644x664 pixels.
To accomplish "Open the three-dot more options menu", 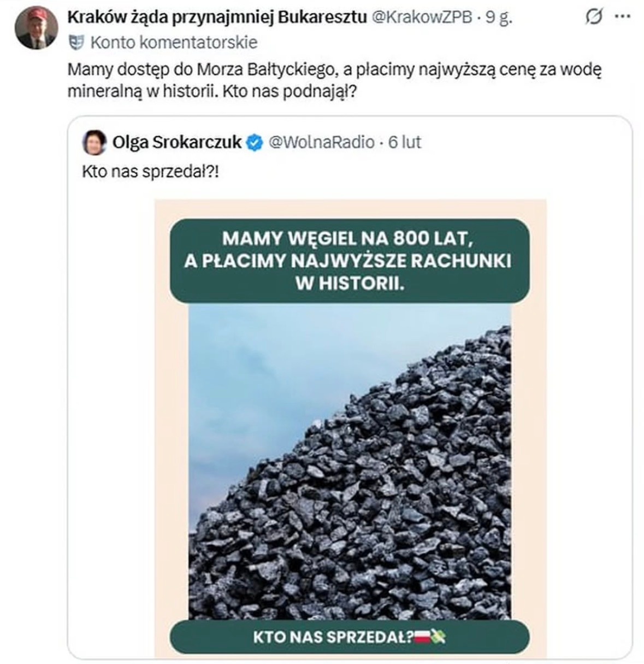I will [x=623, y=17].
